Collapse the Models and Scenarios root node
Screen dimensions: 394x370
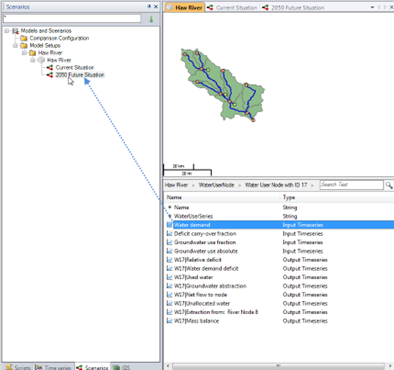click(x=7, y=31)
